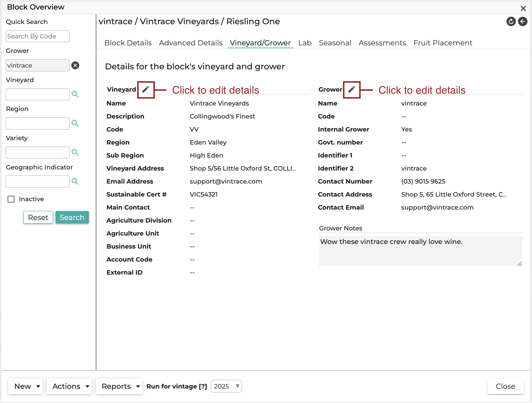The image size is (532, 403).
Task: Click the Vineyard edit pencil icon
Action: [x=146, y=89]
